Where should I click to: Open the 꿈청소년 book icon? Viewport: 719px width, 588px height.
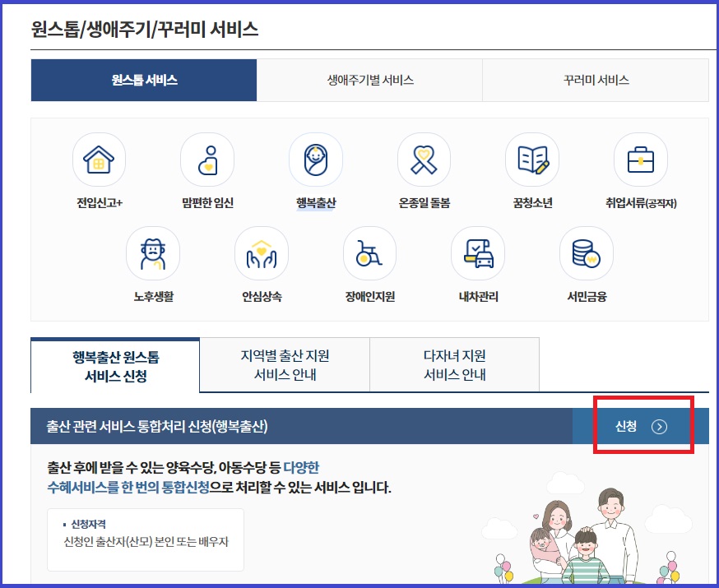[x=531, y=160]
